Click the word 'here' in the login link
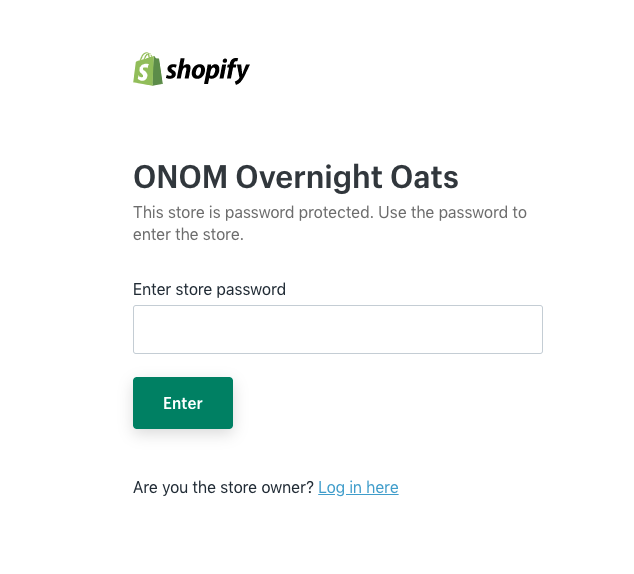Image resolution: width=634 pixels, height=574 pixels. pos(382,487)
